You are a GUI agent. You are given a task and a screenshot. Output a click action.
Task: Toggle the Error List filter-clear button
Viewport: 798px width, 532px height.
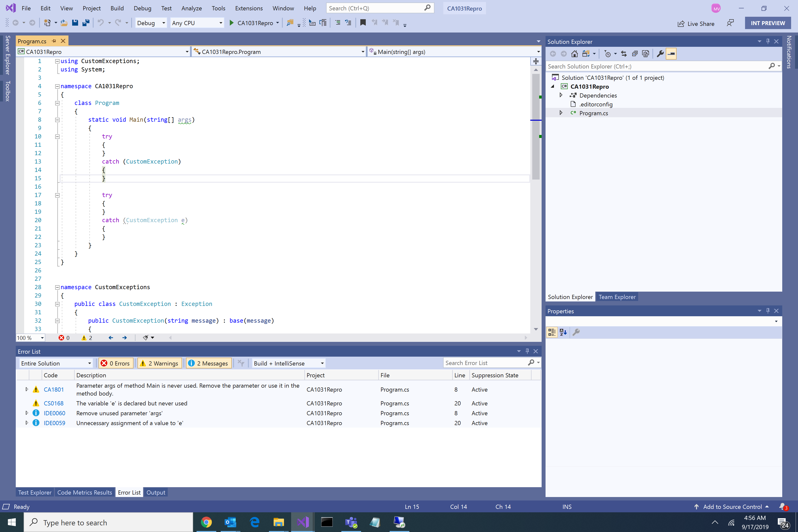pos(241,363)
